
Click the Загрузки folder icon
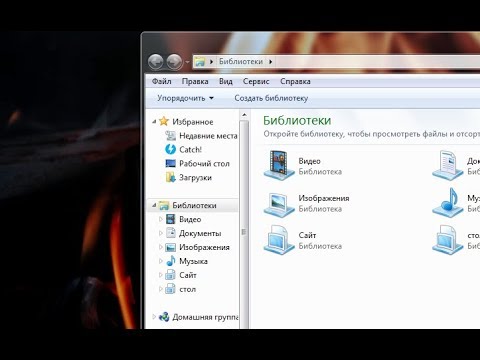pos(170,177)
